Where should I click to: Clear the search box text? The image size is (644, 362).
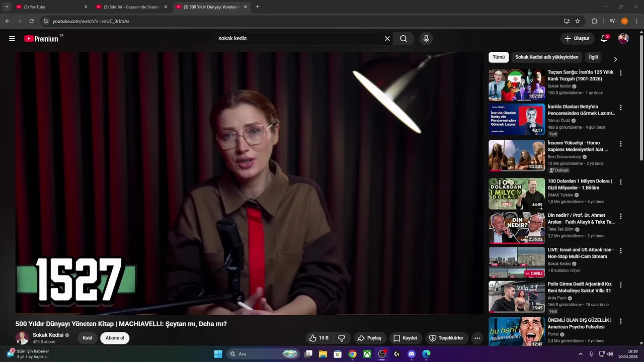pos(387,39)
